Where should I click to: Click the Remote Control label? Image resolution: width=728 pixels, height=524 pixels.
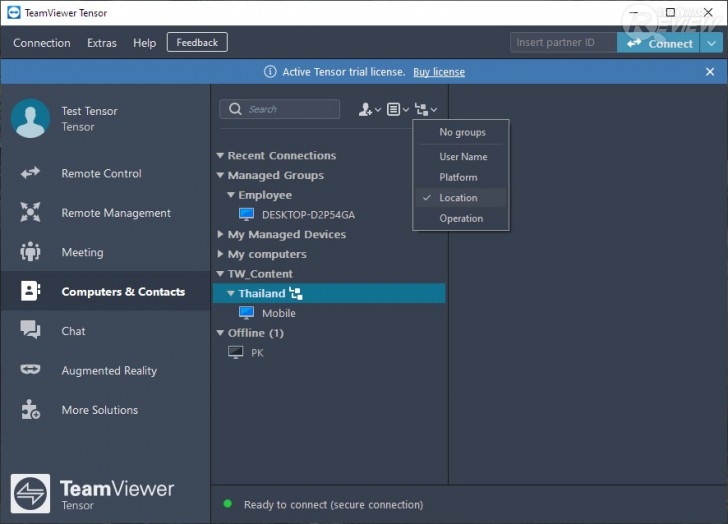pos(101,173)
